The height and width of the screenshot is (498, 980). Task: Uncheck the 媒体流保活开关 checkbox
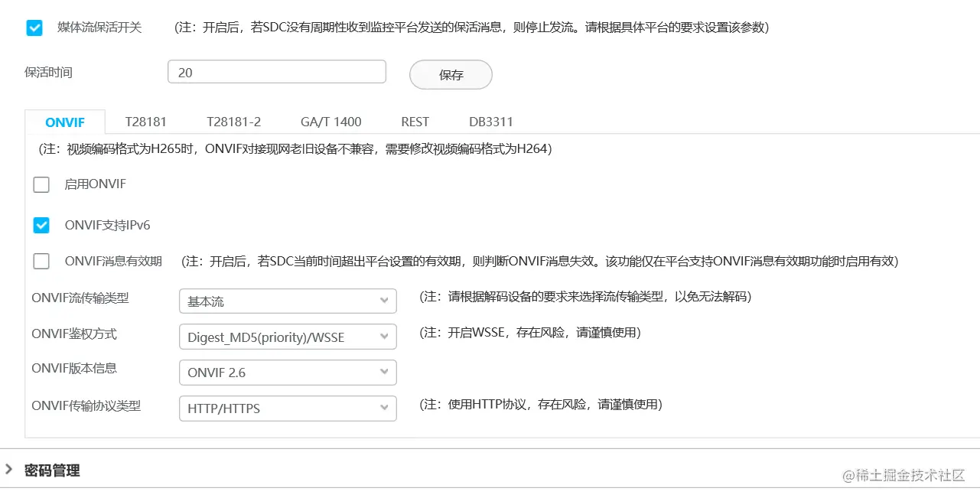(34, 28)
